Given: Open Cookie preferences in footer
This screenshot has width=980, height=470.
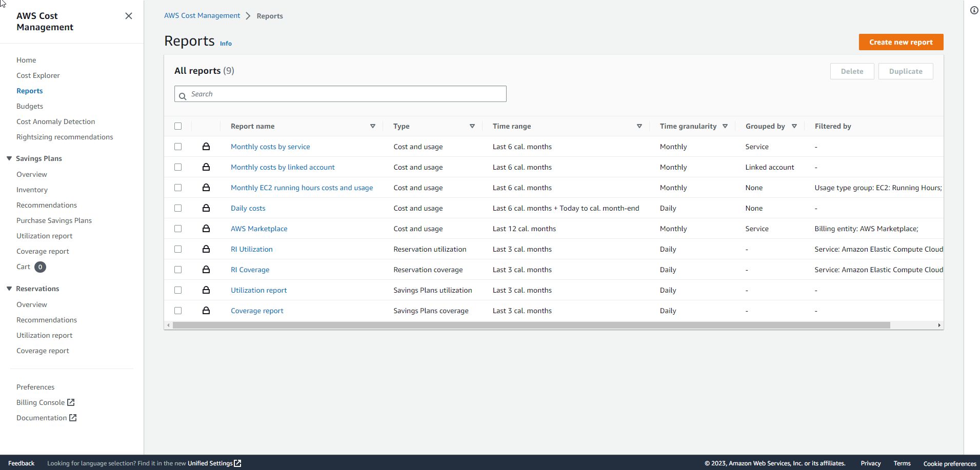Looking at the screenshot, I should click(x=950, y=463).
